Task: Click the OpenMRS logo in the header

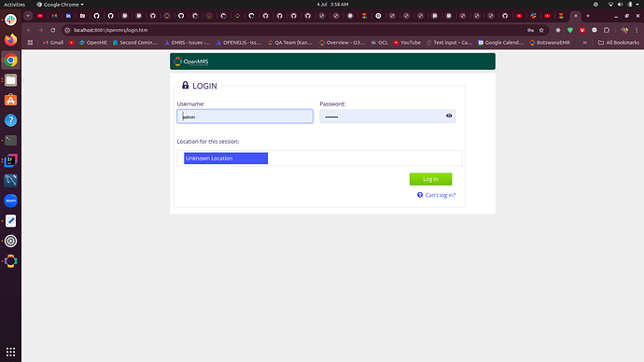Action: (x=191, y=62)
